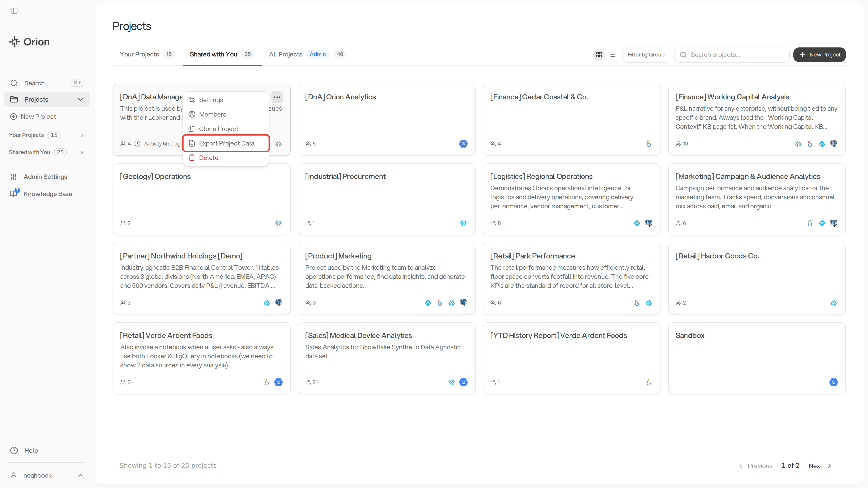Screen dimensions: 868x488
Task: Open the sidebar Search with ⌘K shortcut
Action: click(x=47, y=83)
